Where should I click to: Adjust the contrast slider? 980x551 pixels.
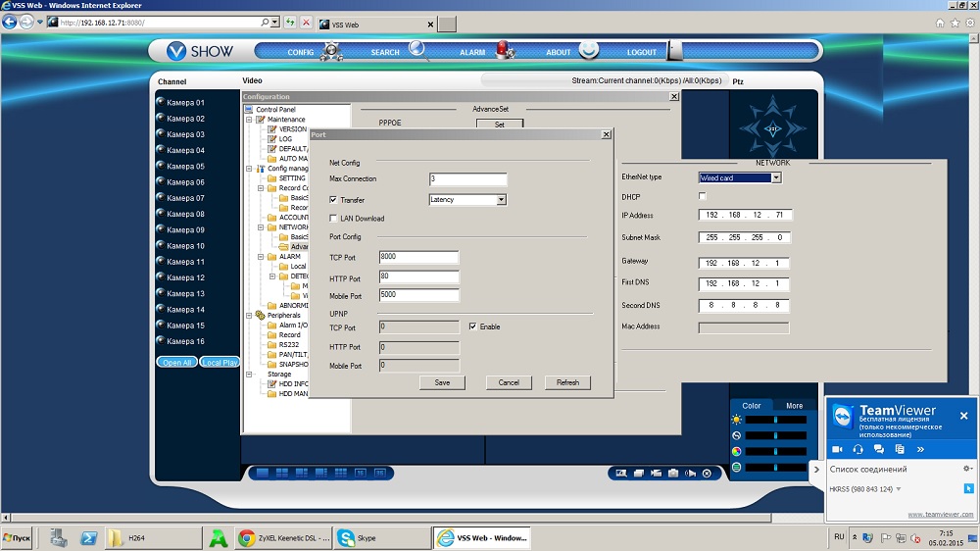point(775,435)
